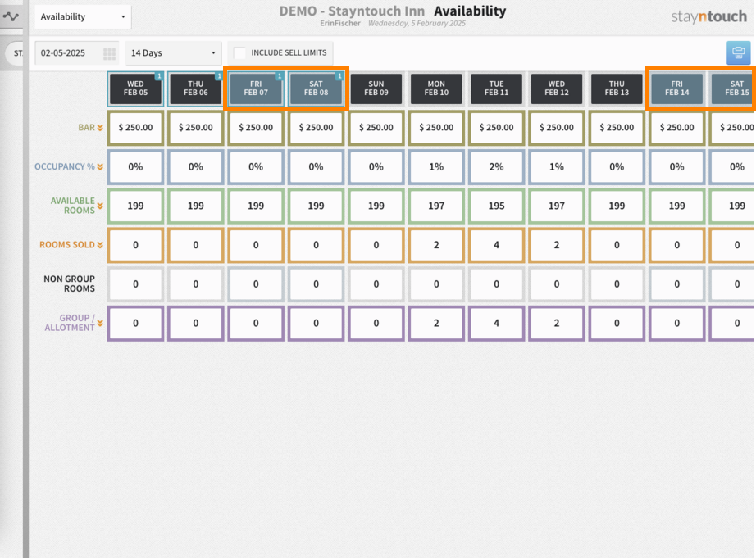Click BAR rate $250.00 for Feb 10

point(436,128)
